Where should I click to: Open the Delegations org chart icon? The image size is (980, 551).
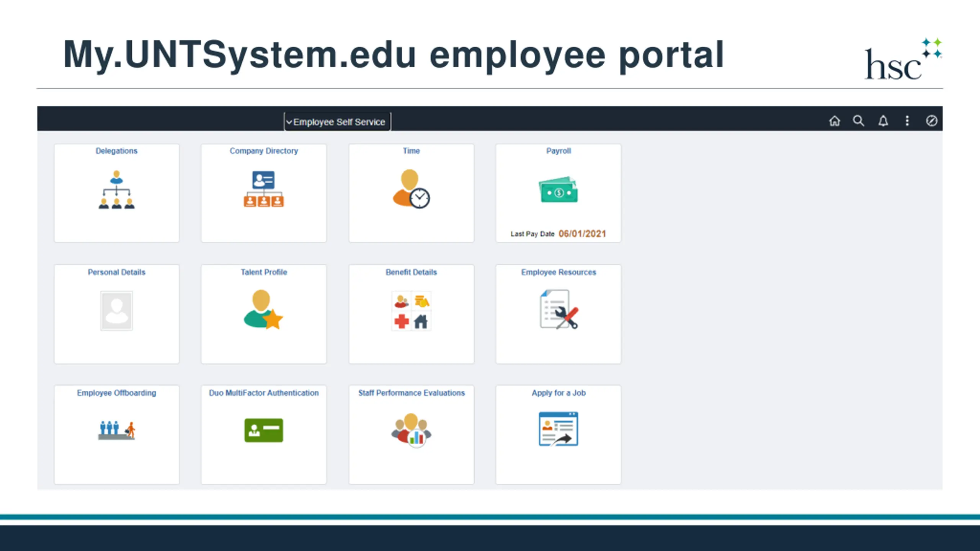tap(116, 189)
